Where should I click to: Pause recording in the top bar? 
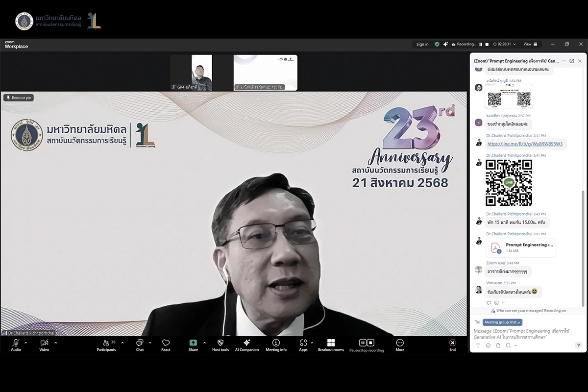coord(481,44)
